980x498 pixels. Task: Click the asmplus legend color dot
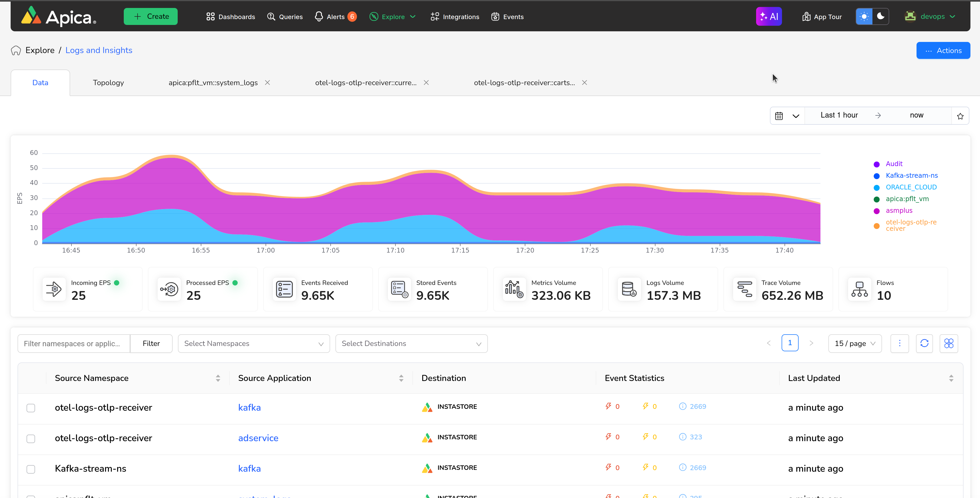876,211
